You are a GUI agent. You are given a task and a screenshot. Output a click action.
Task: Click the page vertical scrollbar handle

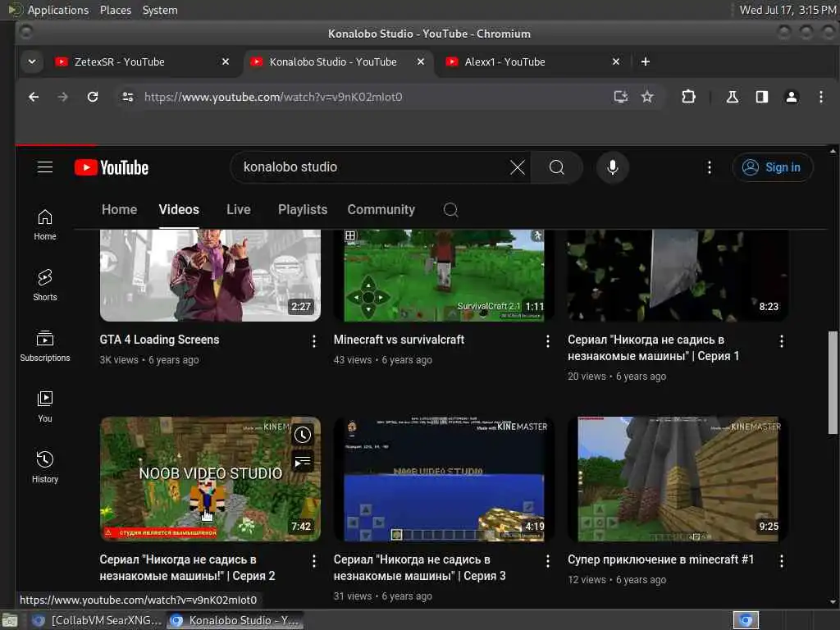833,382
